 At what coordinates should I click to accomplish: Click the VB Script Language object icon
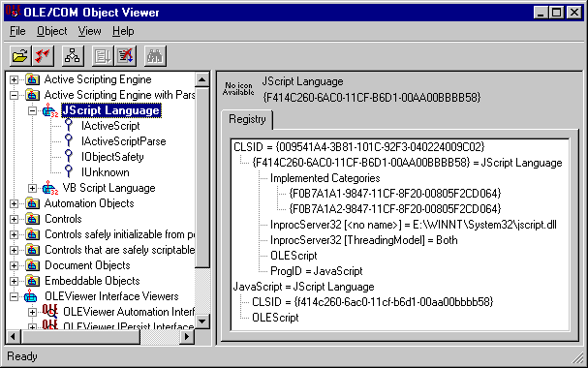pos(49,188)
